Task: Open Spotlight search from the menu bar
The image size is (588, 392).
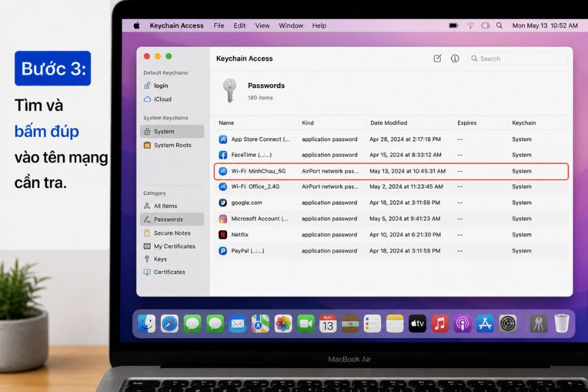Action: click(499, 25)
